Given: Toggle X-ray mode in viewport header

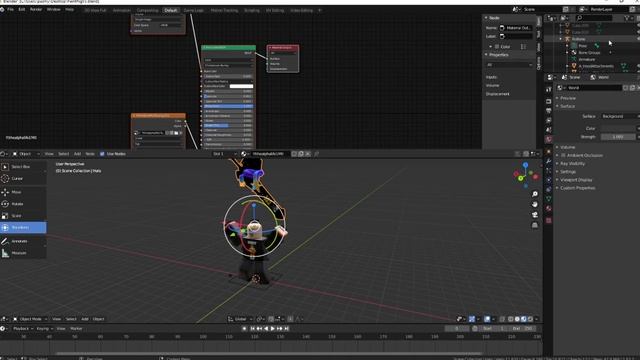Looking at the screenshot, I should click(x=502, y=319).
